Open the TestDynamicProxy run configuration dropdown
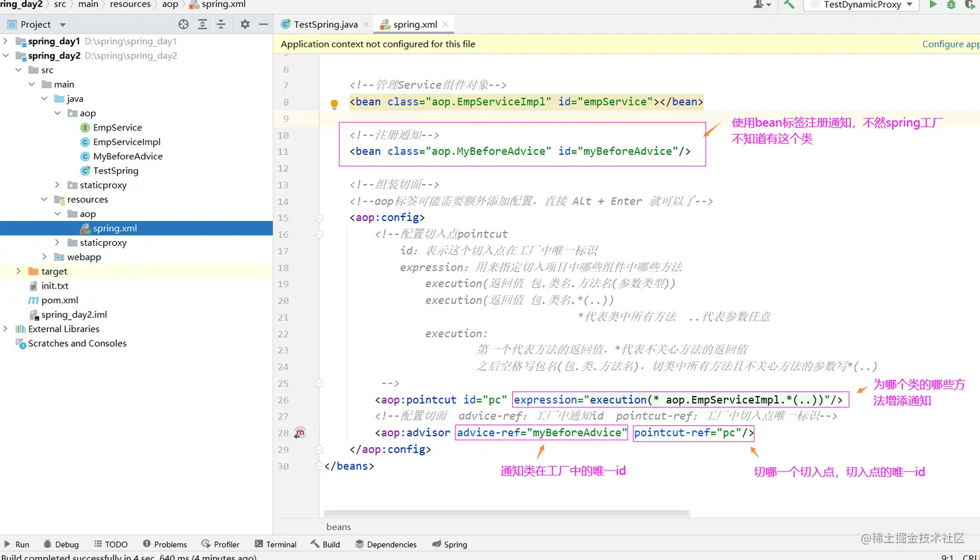The height and width of the screenshot is (560, 980). click(x=861, y=5)
